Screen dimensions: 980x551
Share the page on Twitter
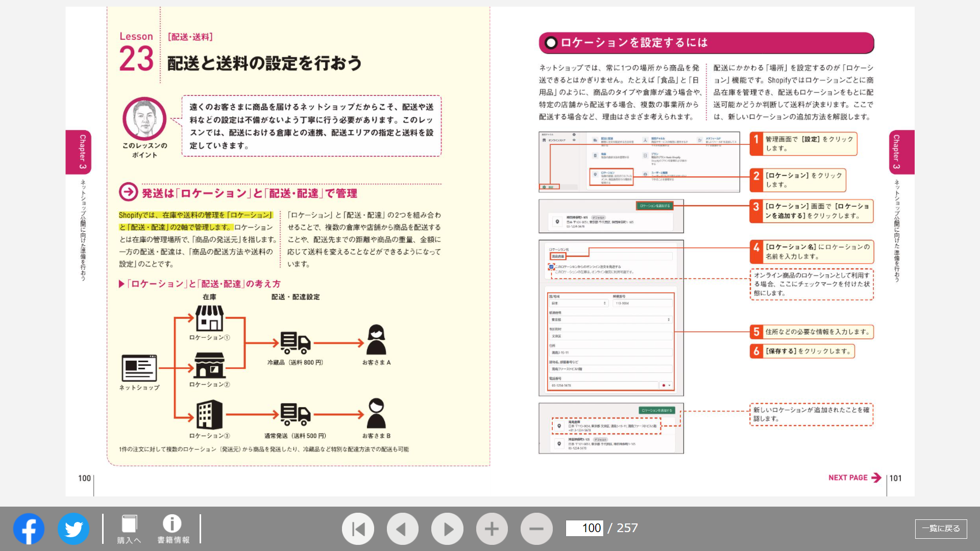73,529
